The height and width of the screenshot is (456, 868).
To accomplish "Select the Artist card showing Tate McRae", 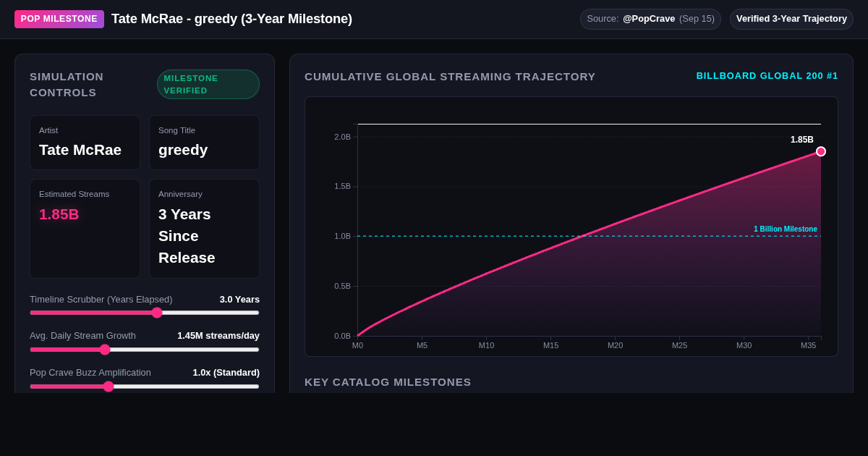I will (85, 143).
